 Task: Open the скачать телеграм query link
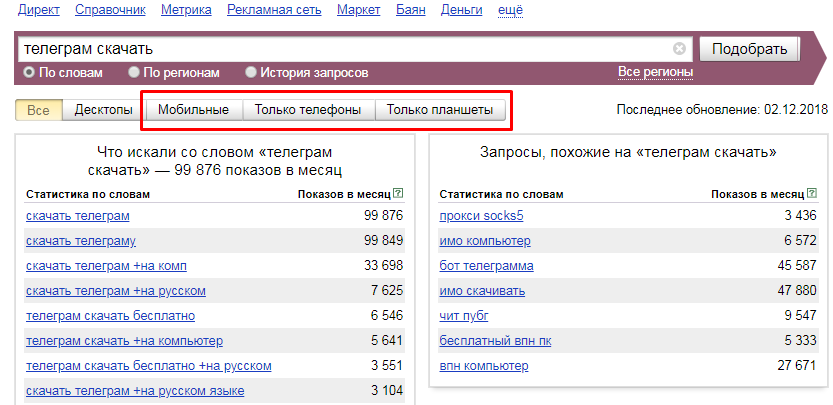coord(78,216)
